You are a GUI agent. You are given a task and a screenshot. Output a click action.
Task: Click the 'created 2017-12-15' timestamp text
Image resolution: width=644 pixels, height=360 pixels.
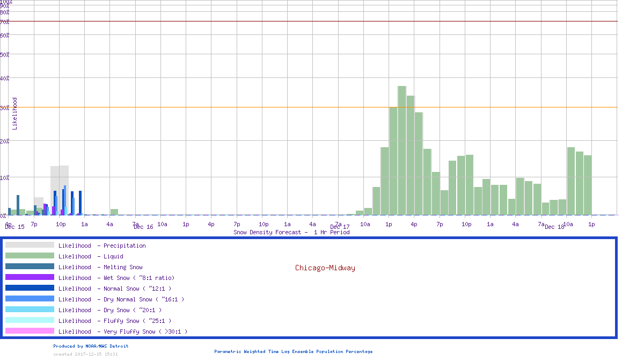click(85, 354)
